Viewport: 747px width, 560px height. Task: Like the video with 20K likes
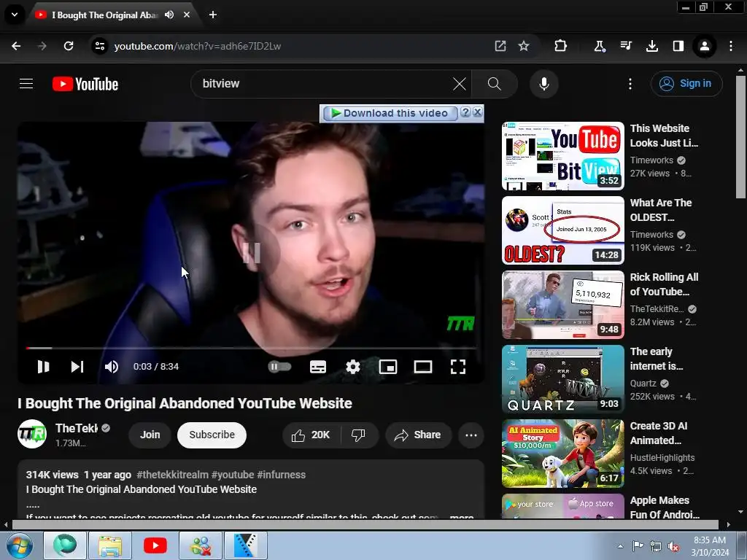311,435
